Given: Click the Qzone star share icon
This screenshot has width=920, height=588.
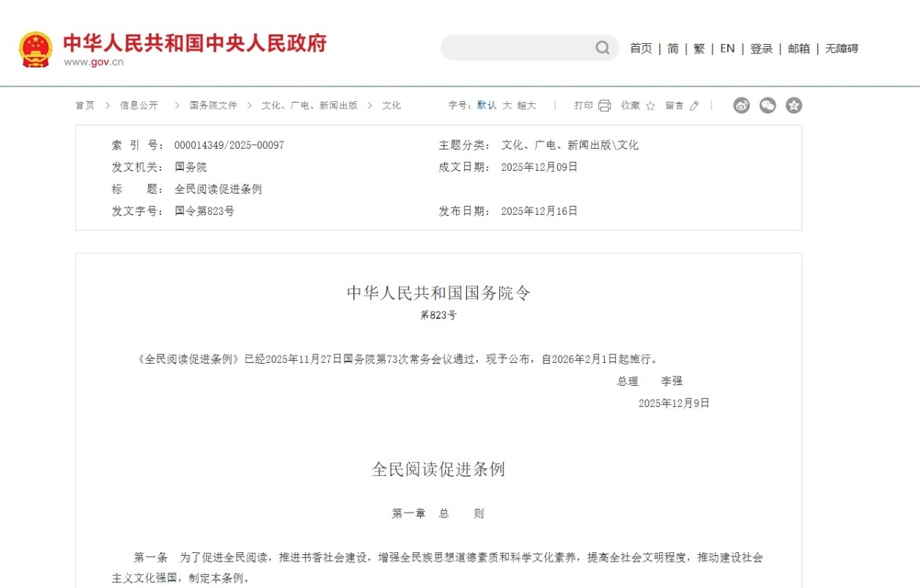Looking at the screenshot, I should click(792, 105).
